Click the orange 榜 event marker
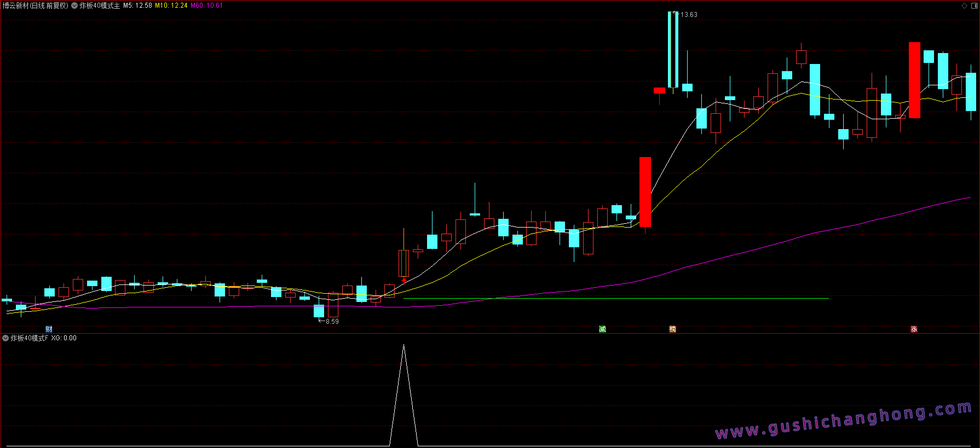 [x=672, y=329]
